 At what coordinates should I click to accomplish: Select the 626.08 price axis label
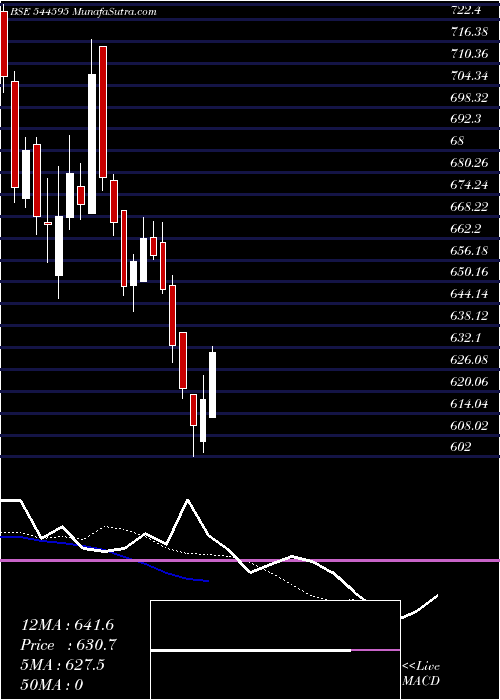pos(469,359)
